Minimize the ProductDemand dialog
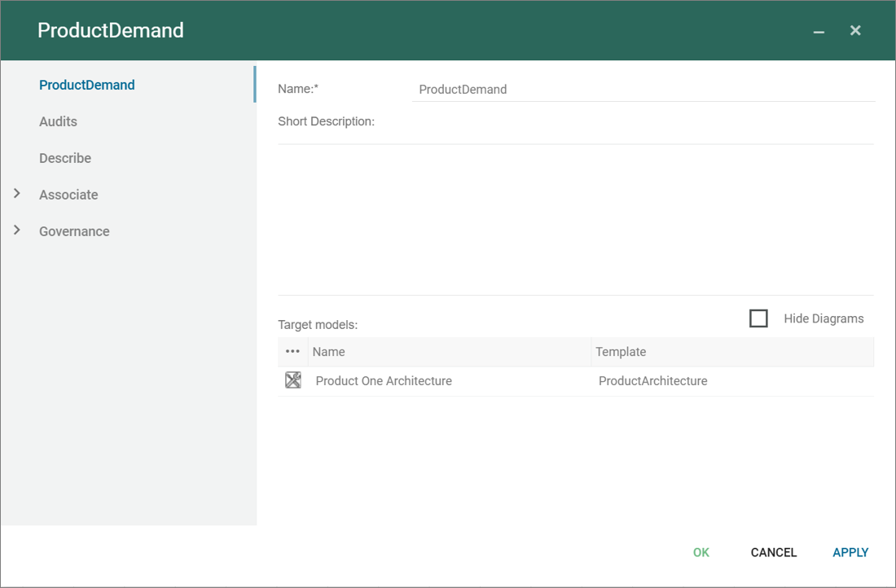This screenshot has height=588, width=896. pos(819,31)
